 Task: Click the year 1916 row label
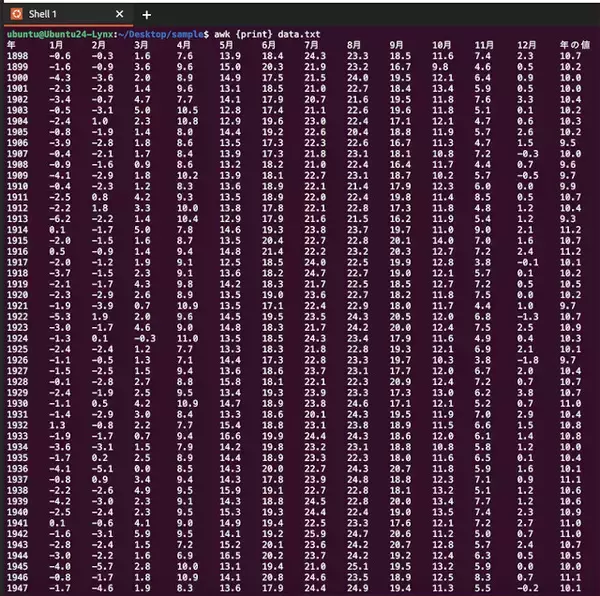pyautogui.click(x=18, y=251)
